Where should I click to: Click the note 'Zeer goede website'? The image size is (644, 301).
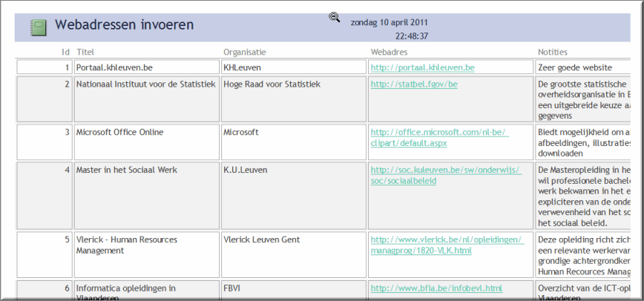[x=583, y=67]
